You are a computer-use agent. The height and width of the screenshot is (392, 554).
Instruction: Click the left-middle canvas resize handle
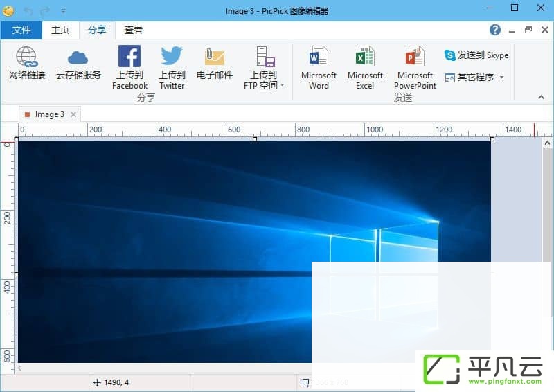16,274
